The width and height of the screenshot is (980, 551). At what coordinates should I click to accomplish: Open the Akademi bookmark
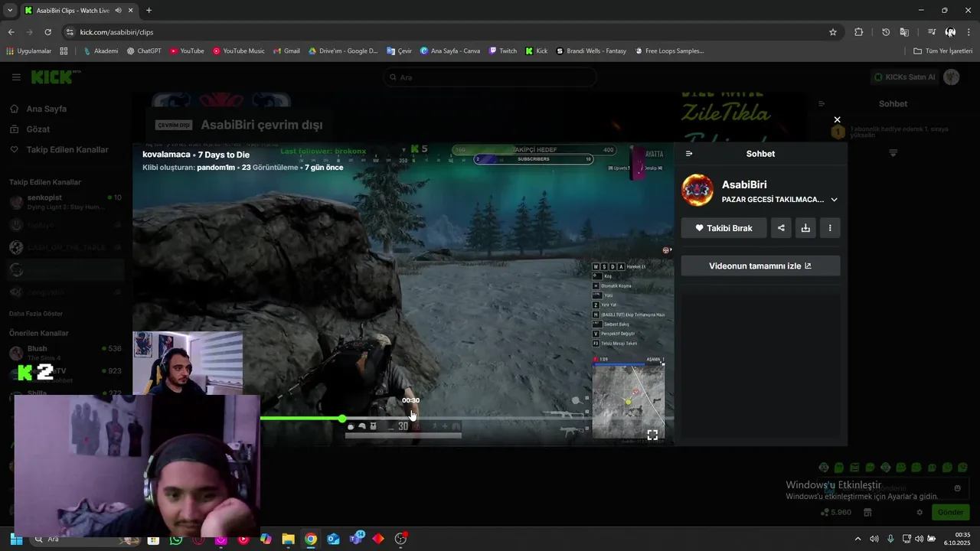tap(101, 51)
